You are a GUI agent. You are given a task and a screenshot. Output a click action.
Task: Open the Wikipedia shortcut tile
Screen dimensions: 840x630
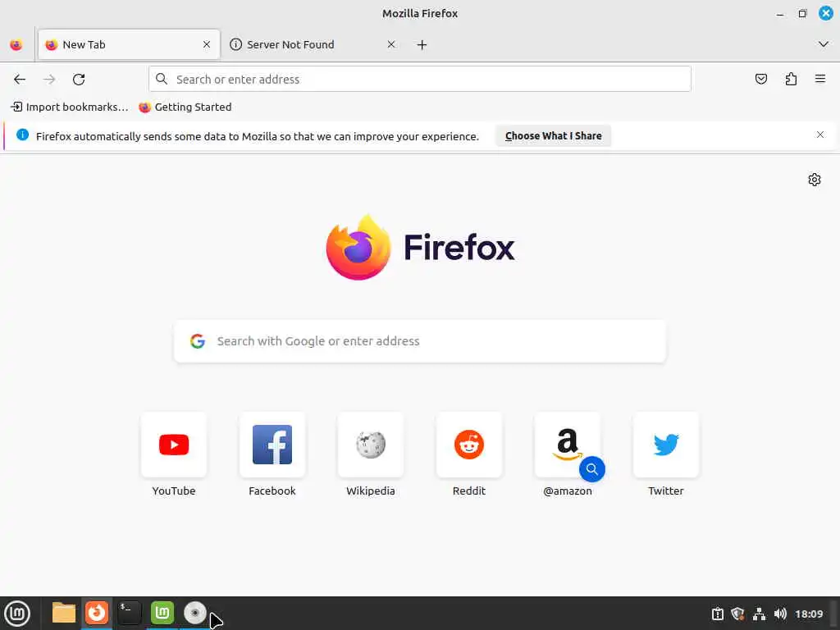point(371,445)
